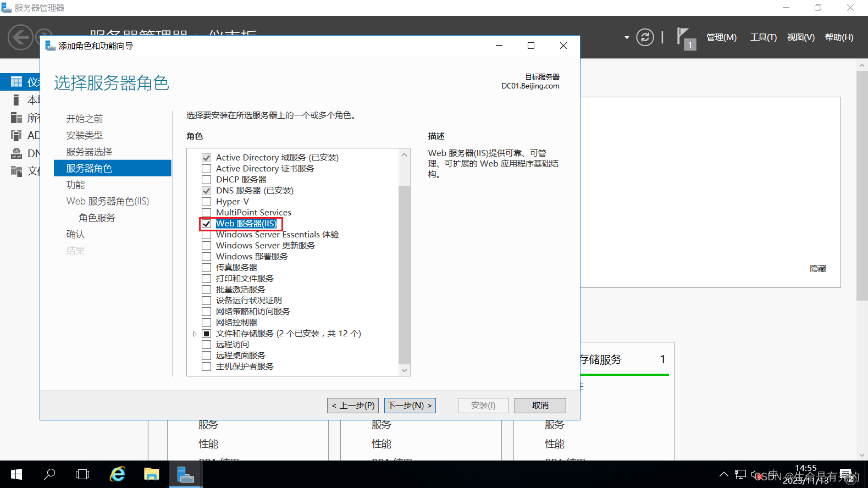The width and height of the screenshot is (868, 488).
Task: Select the local server icon in sidebar
Action: [16, 100]
